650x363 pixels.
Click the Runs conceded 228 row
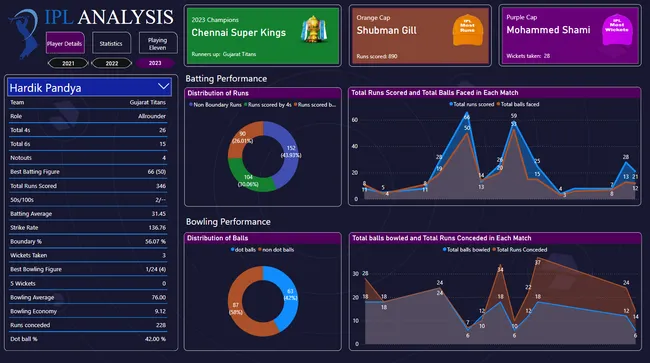(88, 325)
